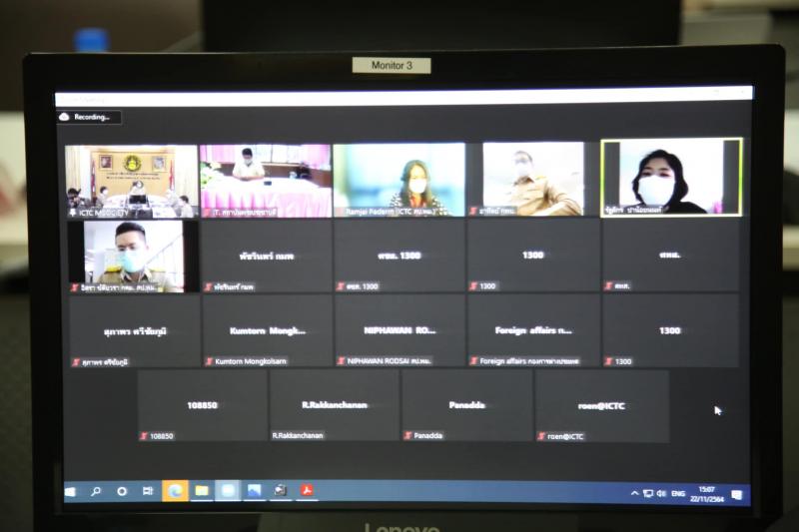
Task: Select the Foreign affairs participant tile
Action: coord(533,330)
